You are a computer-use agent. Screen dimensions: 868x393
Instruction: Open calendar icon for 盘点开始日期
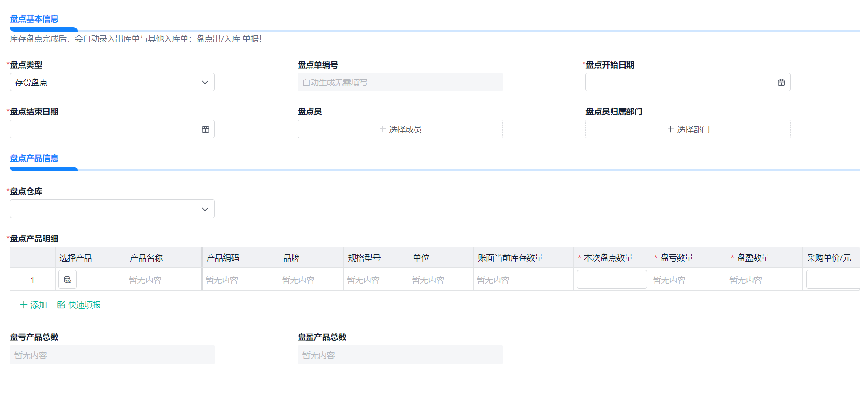[781, 83]
